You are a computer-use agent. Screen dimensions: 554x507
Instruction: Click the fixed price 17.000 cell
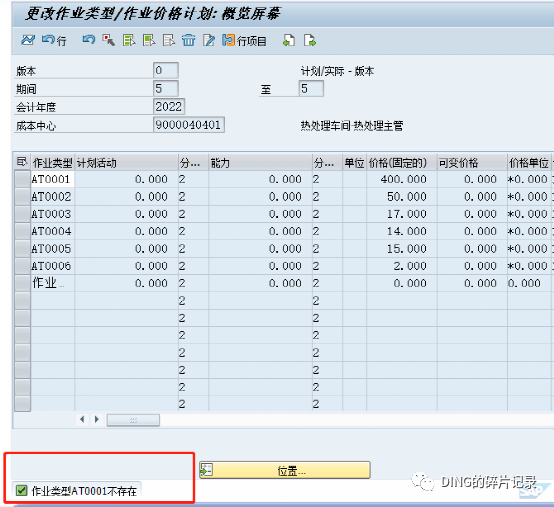(402, 214)
